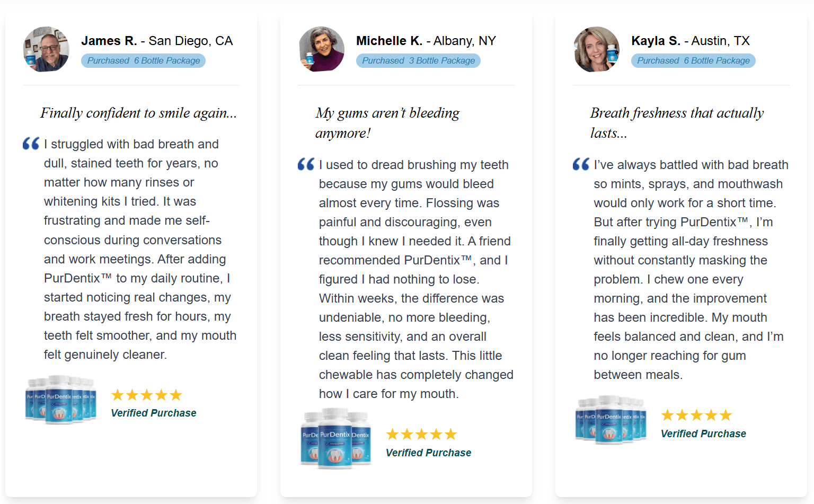Click Kayla S.'s profile photo
This screenshot has width=814, height=504.
point(596,49)
